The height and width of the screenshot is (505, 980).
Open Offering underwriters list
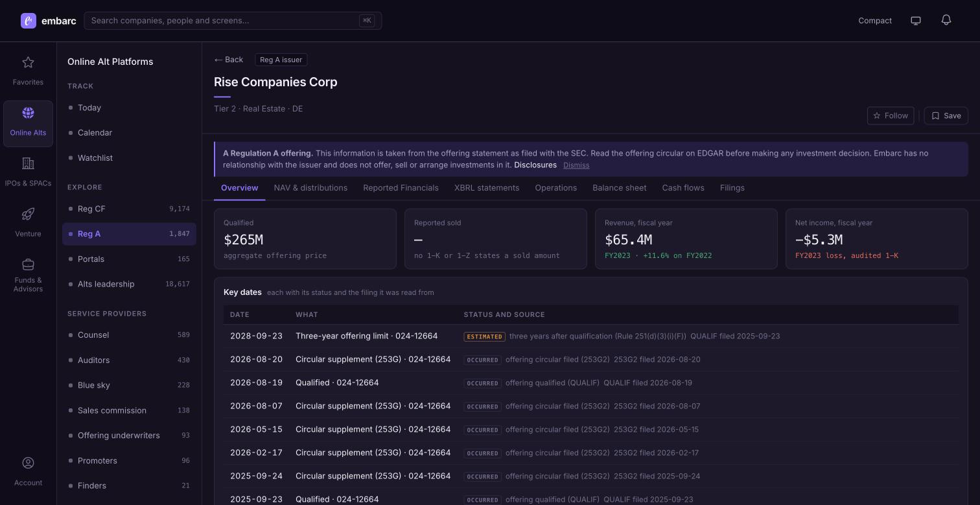tap(129, 436)
